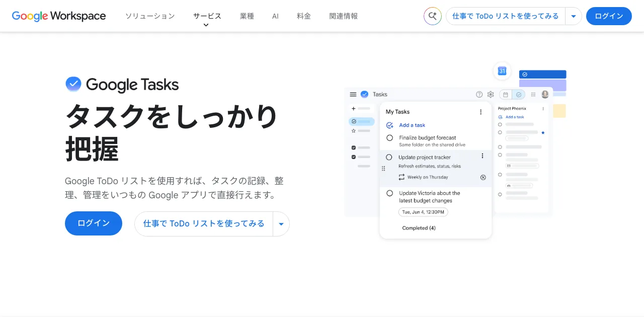Open Update project tracker three-dot menu
Screen dimensions: 644x317
[482, 156]
